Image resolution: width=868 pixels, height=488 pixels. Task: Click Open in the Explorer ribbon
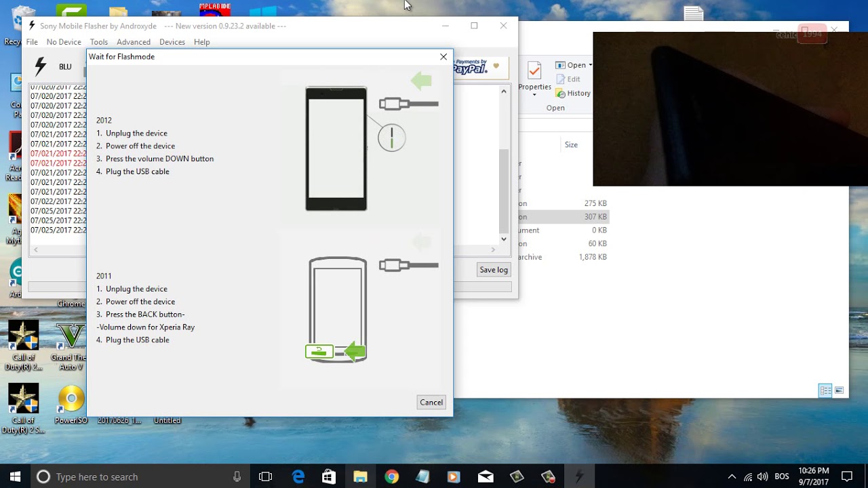click(x=571, y=65)
